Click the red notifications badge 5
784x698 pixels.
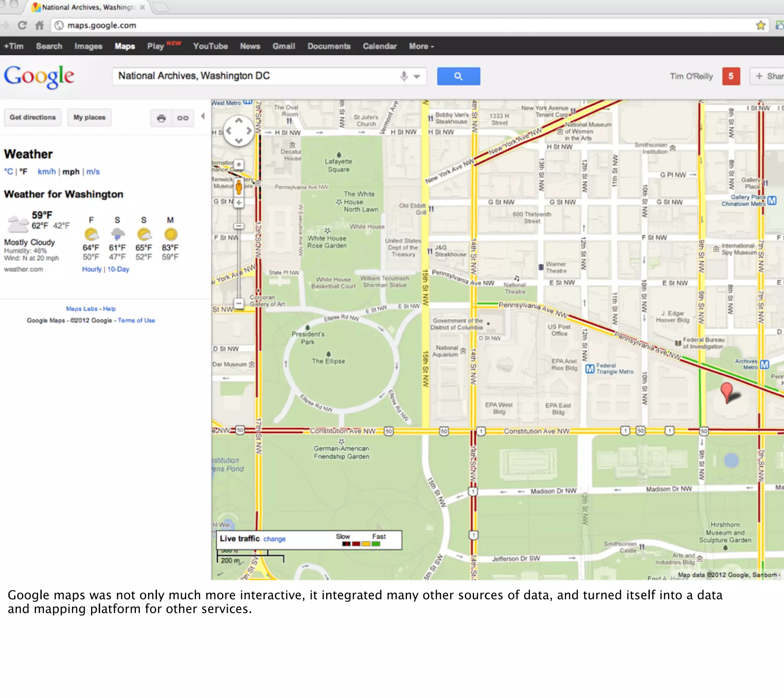click(x=731, y=76)
